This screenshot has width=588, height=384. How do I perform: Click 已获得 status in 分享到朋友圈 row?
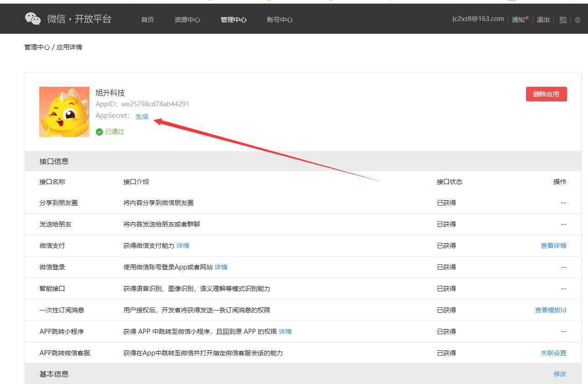coord(446,203)
